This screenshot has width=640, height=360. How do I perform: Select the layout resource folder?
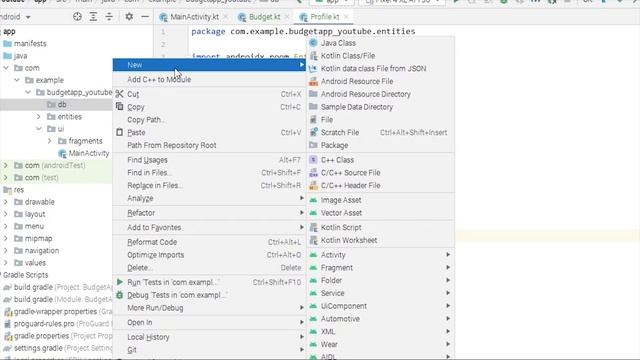(35, 214)
